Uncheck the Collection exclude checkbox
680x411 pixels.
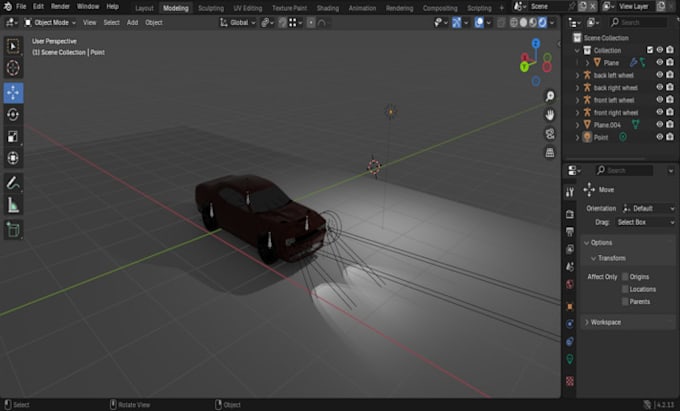pos(650,50)
